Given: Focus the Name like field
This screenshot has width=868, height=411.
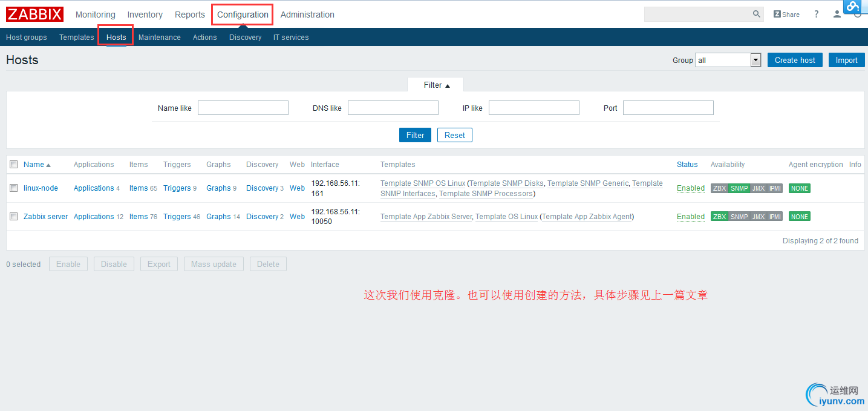Looking at the screenshot, I should coord(243,108).
